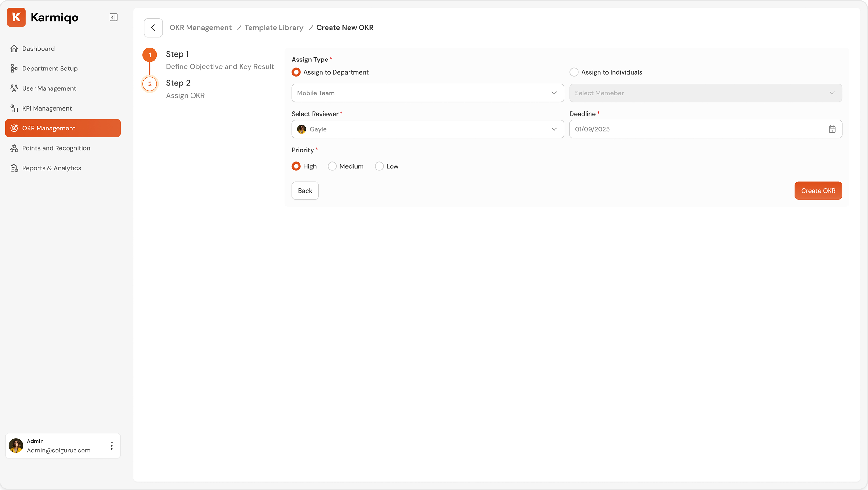Screen dimensions: 868x490
Task: Click Step 1 Define Objective and Key Result
Action: coord(220,60)
